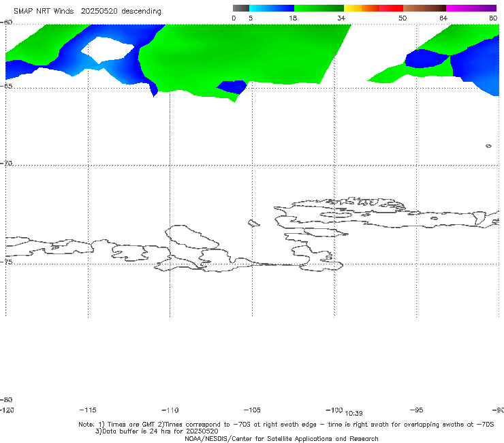
Task: Click the longitude label '-105'
Action: click(x=252, y=410)
